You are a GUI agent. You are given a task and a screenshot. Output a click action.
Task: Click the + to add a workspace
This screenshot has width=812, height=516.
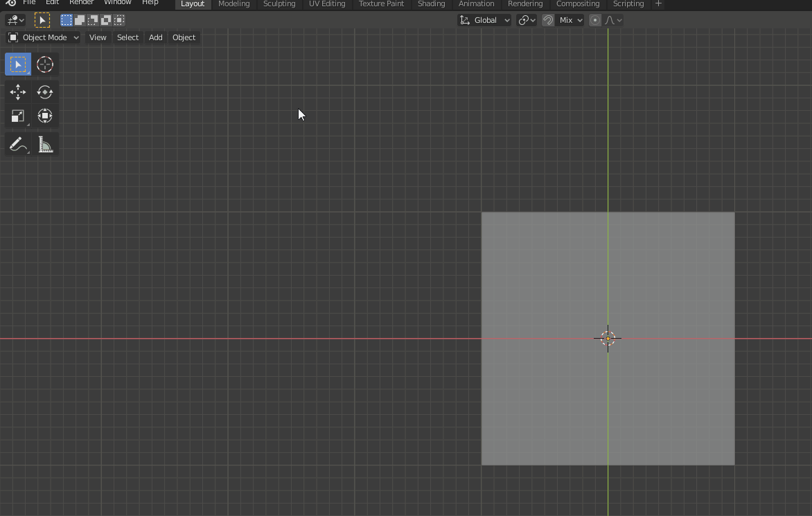coord(657,4)
